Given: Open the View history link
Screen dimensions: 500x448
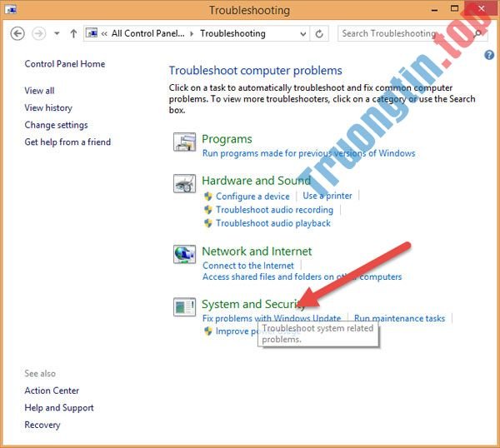Looking at the screenshot, I should [48, 107].
